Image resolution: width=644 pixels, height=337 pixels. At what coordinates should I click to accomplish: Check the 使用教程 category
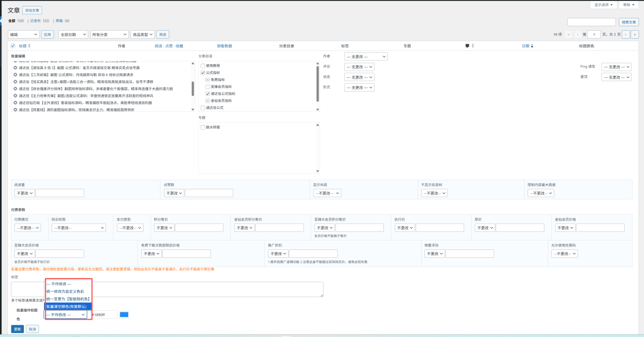tap(203, 65)
